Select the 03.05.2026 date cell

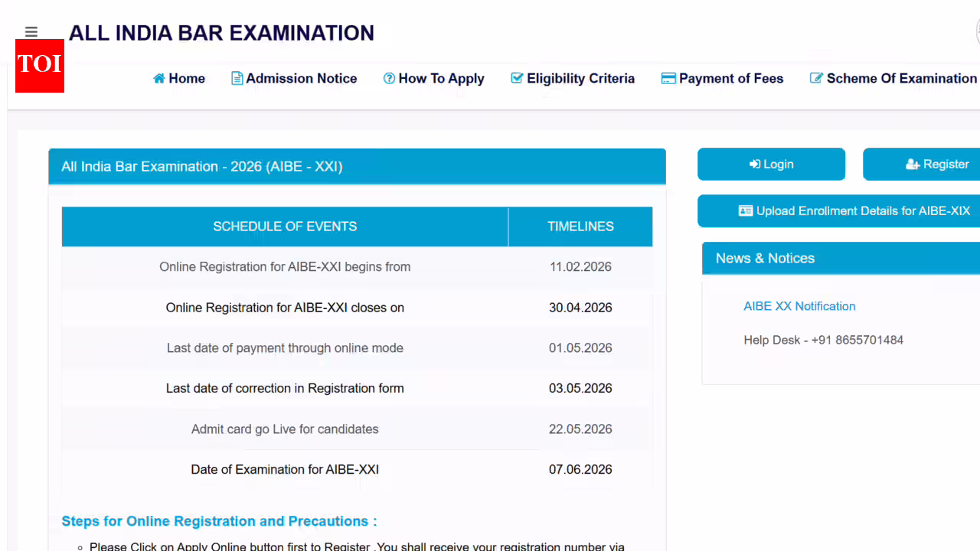(x=580, y=389)
